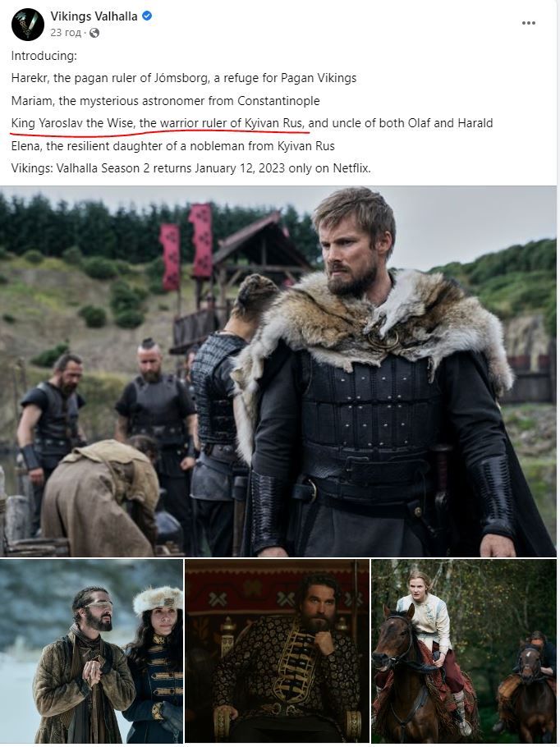Screen dimensions: 560x747
Task: Click the underlined King Yaroslav the Wise text
Action: 158,123
